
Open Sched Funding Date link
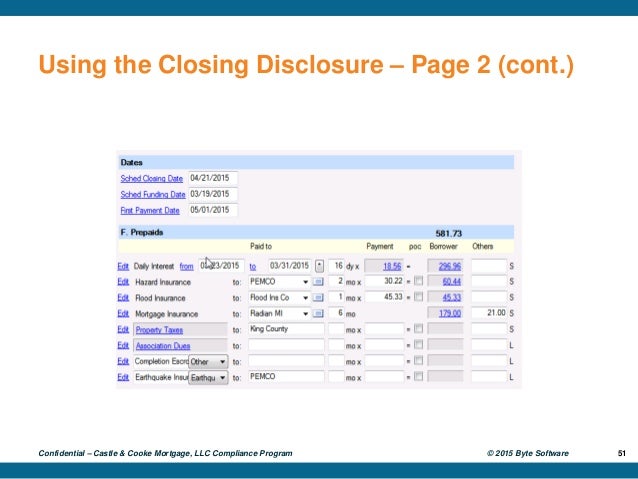[x=153, y=195]
